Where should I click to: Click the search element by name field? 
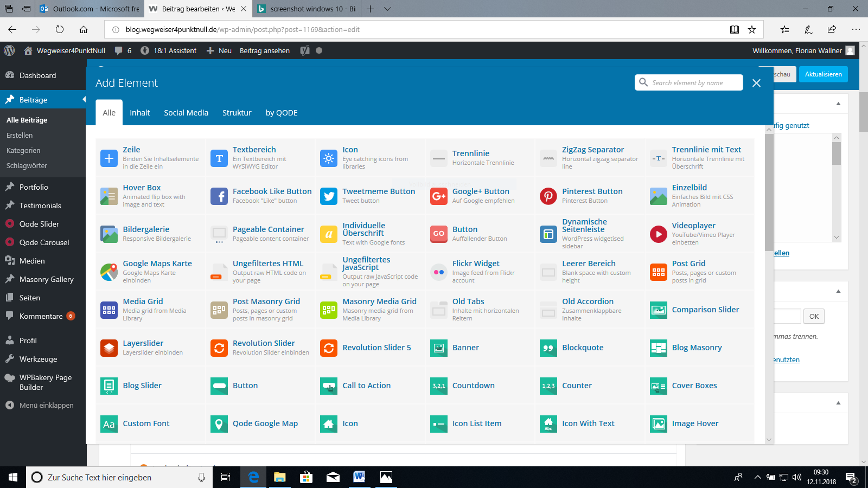[x=694, y=82]
